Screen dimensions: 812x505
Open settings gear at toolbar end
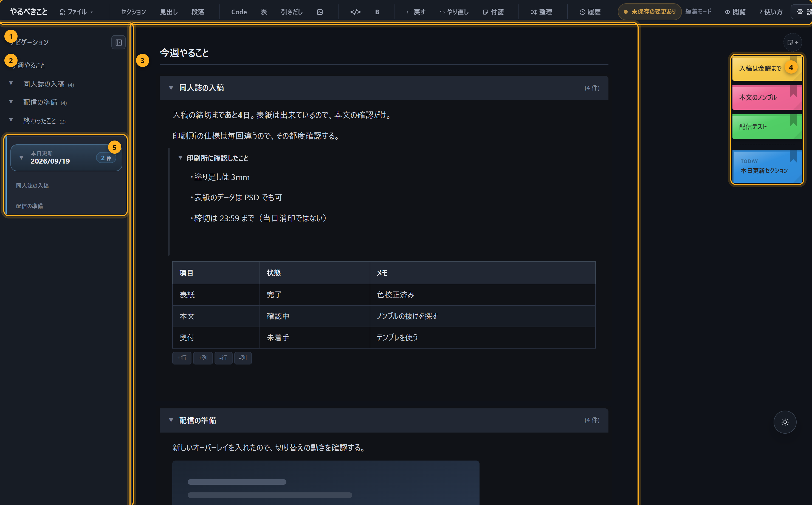(x=801, y=12)
